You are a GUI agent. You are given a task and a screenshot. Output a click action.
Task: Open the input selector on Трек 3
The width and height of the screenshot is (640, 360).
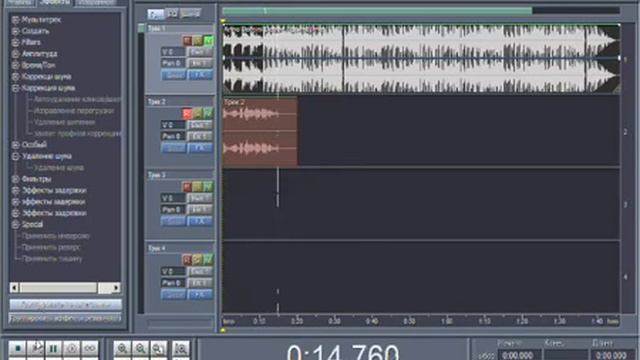click(200, 209)
